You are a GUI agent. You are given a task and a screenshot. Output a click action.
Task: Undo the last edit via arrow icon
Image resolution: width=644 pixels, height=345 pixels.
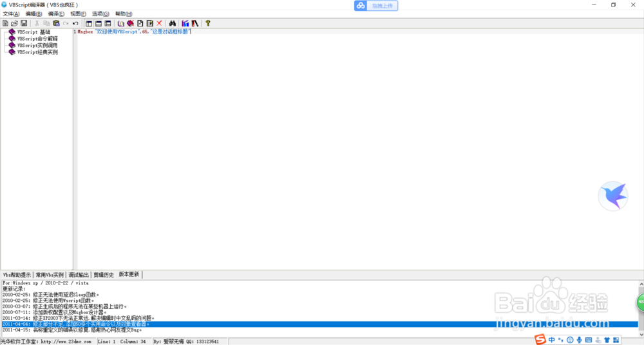coord(75,23)
